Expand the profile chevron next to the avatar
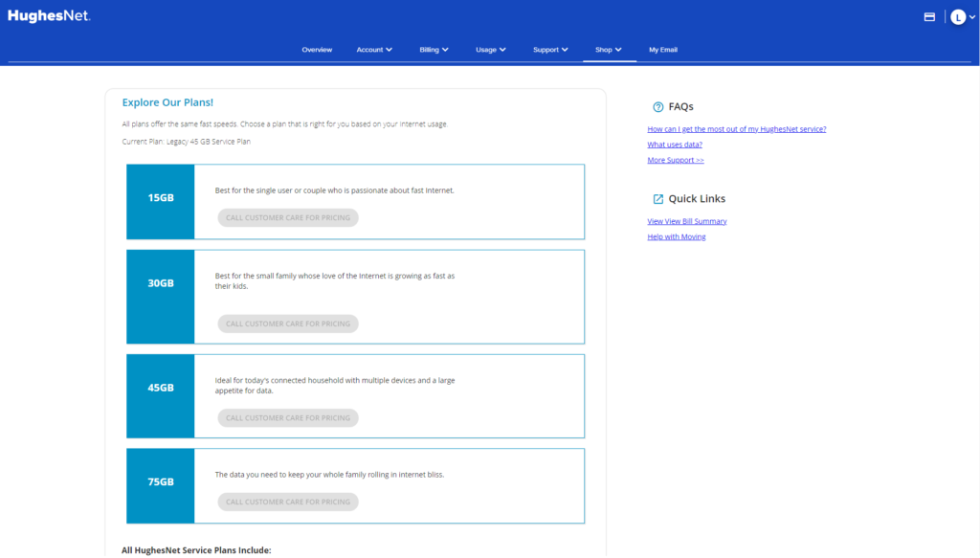Viewport: 980px width, 558px height. [973, 16]
